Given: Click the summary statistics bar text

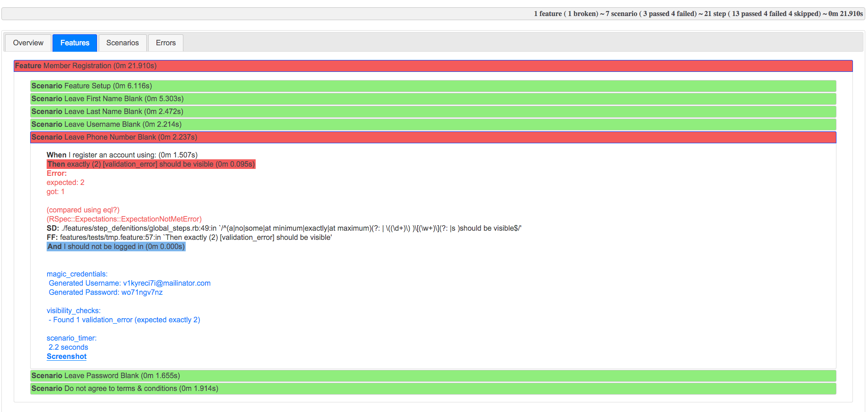Looking at the screenshot, I should tap(698, 14).
